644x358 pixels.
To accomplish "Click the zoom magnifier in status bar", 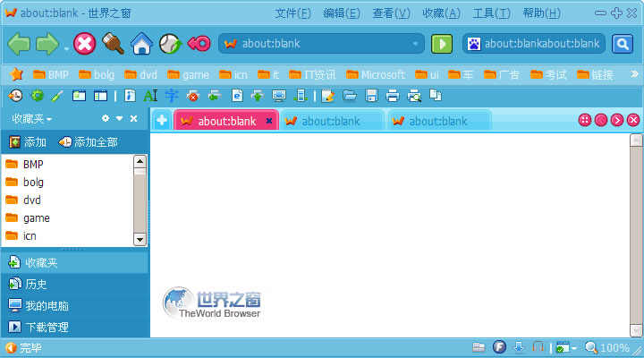I will click(591, 348).
